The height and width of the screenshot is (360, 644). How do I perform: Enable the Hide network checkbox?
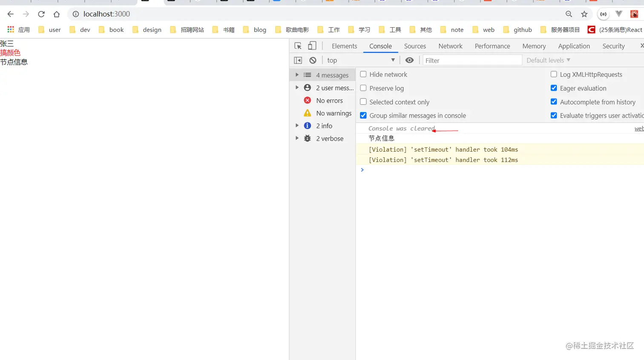click(x=363, y=74)
